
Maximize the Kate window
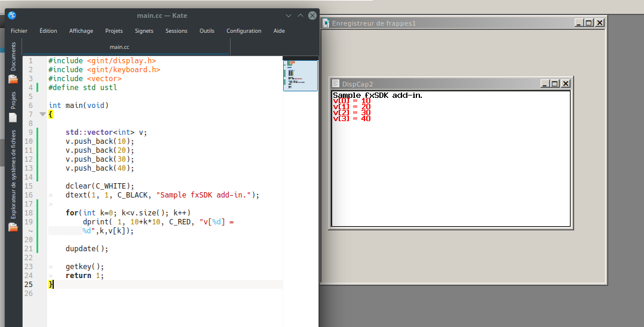[x=300, y=16]
